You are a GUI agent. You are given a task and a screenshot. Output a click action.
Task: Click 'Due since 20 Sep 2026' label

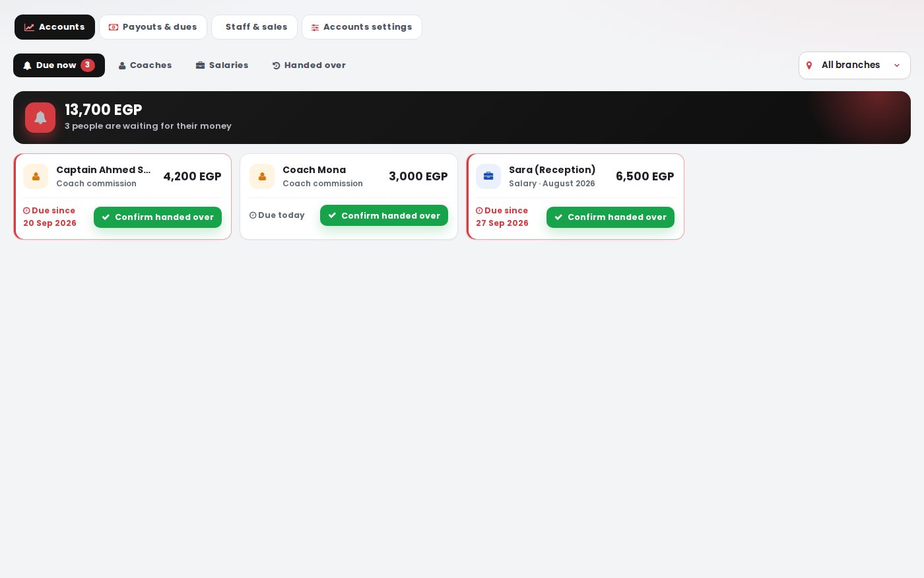49,217
